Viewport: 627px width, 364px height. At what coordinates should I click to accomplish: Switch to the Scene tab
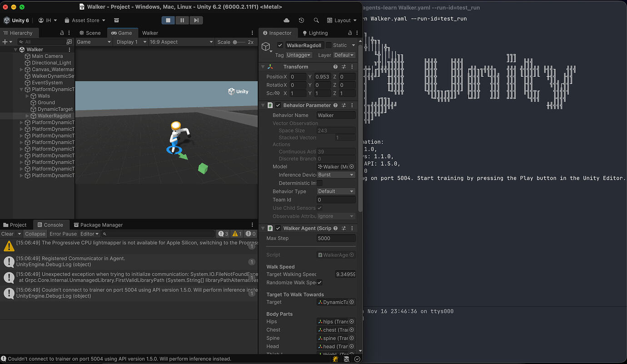(x=93, y=32)
